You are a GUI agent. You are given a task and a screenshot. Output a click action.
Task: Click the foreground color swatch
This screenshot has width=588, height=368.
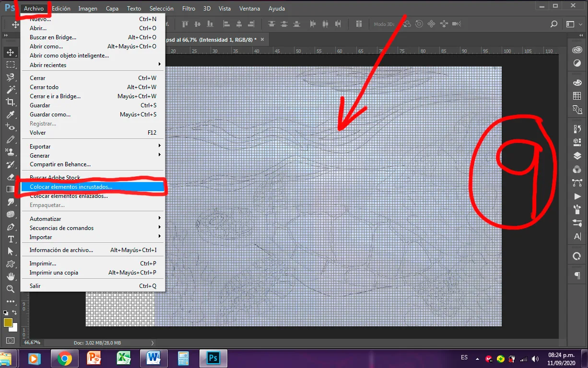[x=8, y=322]
